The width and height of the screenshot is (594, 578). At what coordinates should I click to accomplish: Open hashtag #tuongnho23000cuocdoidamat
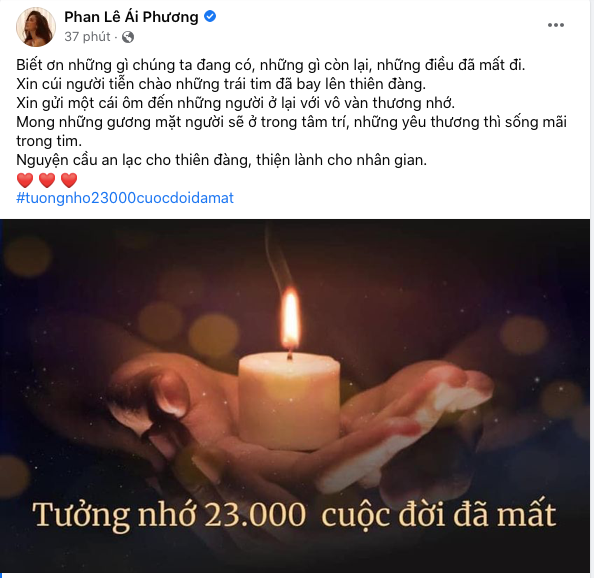click(125, 198)
